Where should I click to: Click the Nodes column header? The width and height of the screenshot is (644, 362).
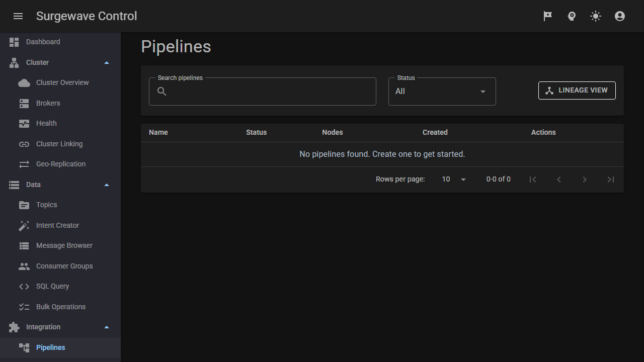(x=333, y=133)
